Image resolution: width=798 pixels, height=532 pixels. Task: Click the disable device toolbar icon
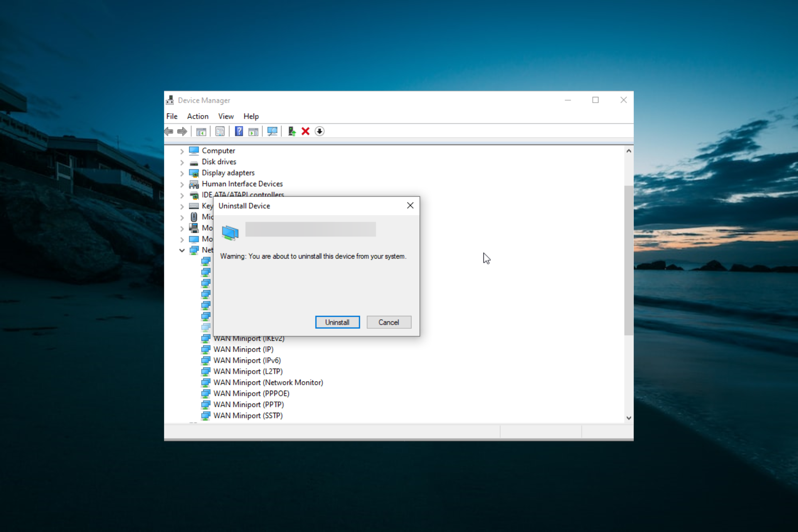click(x=320, y=131)
